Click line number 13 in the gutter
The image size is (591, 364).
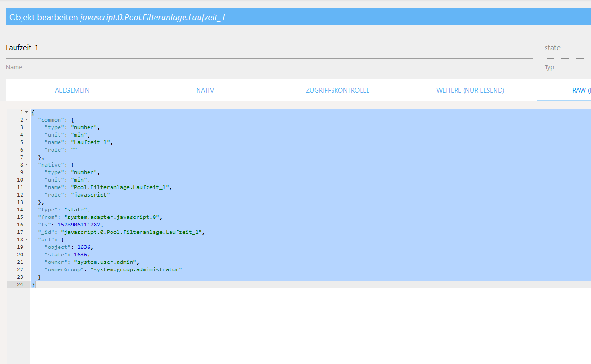20,202
